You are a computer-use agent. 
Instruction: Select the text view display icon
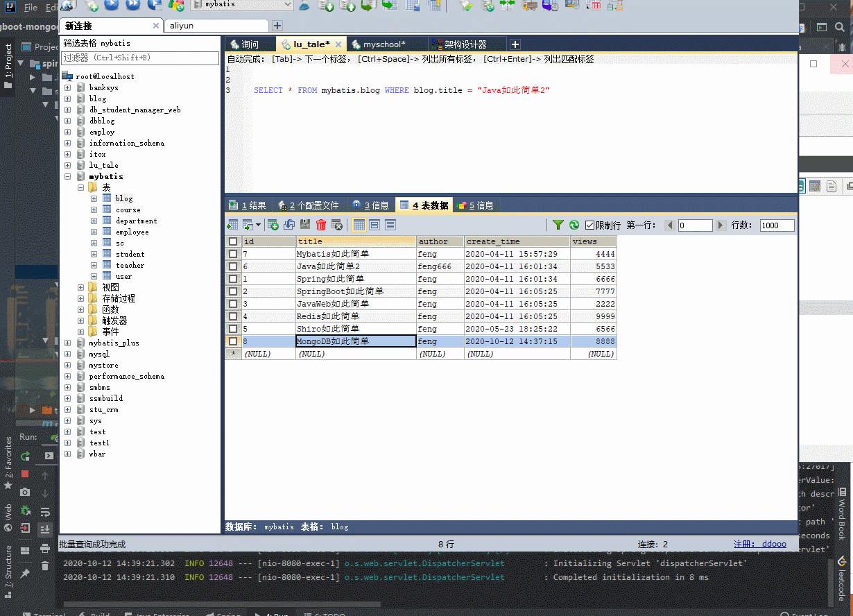[391, 225]
